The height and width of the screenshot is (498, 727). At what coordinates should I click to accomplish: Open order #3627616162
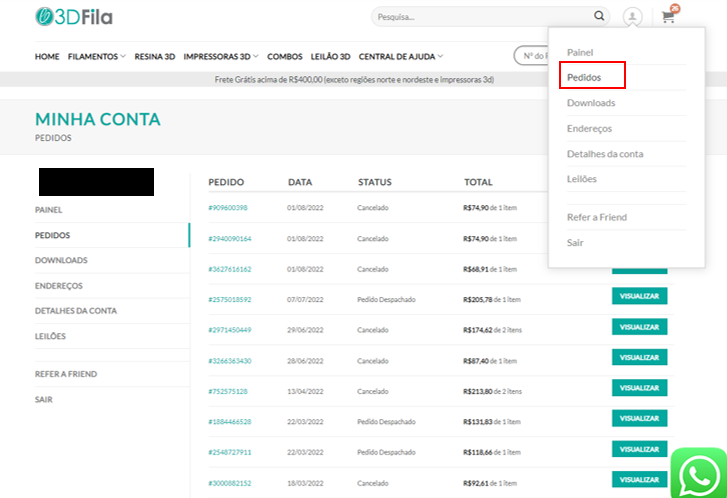pos(230,269)
